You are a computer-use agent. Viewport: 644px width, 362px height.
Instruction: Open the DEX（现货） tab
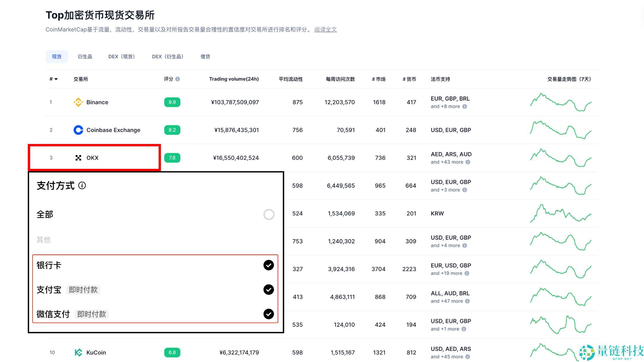pos(121,57)
